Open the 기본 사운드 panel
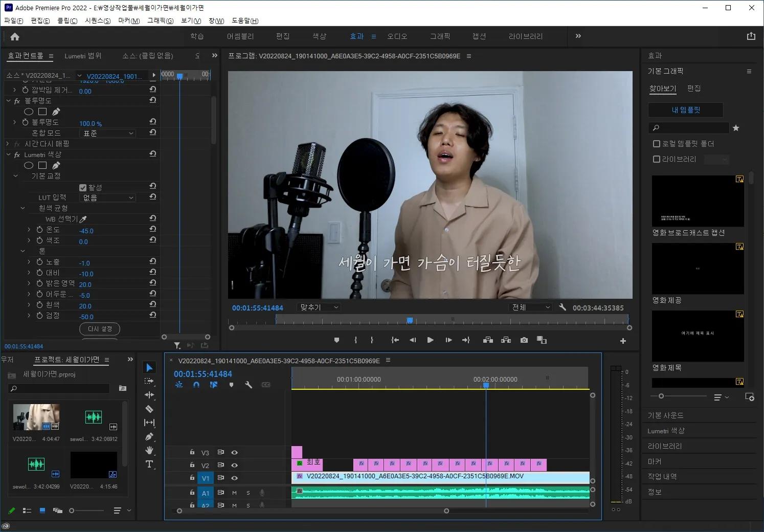This screenshot has height=532, width=764. pyautogui.click(x=665, y=415)
